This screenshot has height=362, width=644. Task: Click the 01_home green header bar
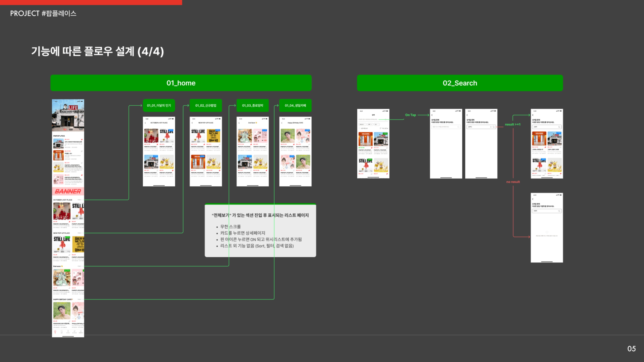181,83
